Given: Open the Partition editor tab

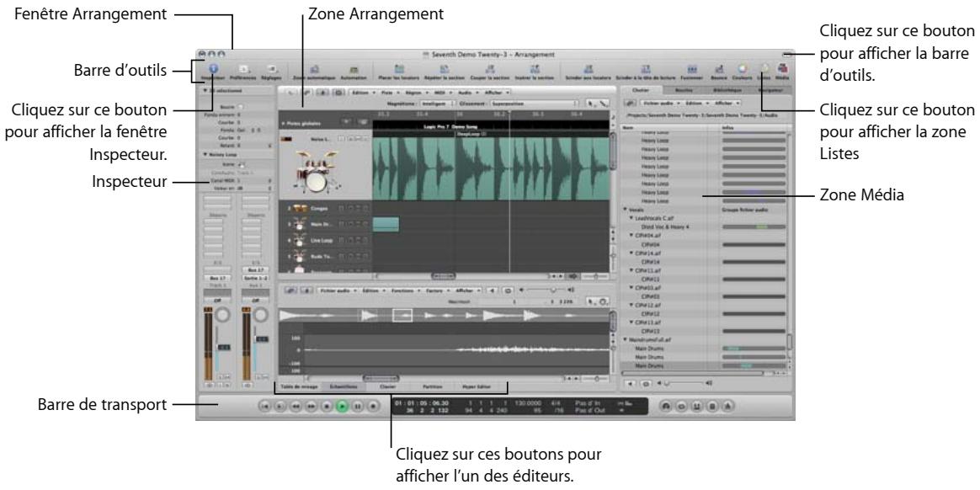Looking at the screenshot, I should click(432, 387).
